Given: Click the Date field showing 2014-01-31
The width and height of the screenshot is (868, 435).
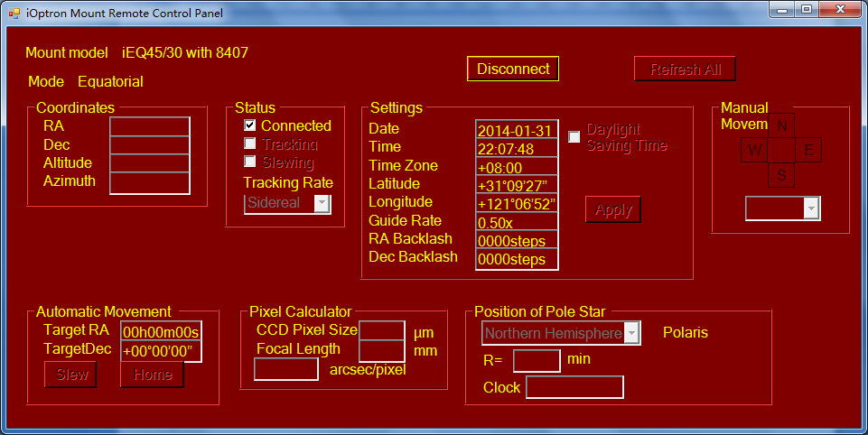Looking at the screenshot, I should click(x=517, y=129).
